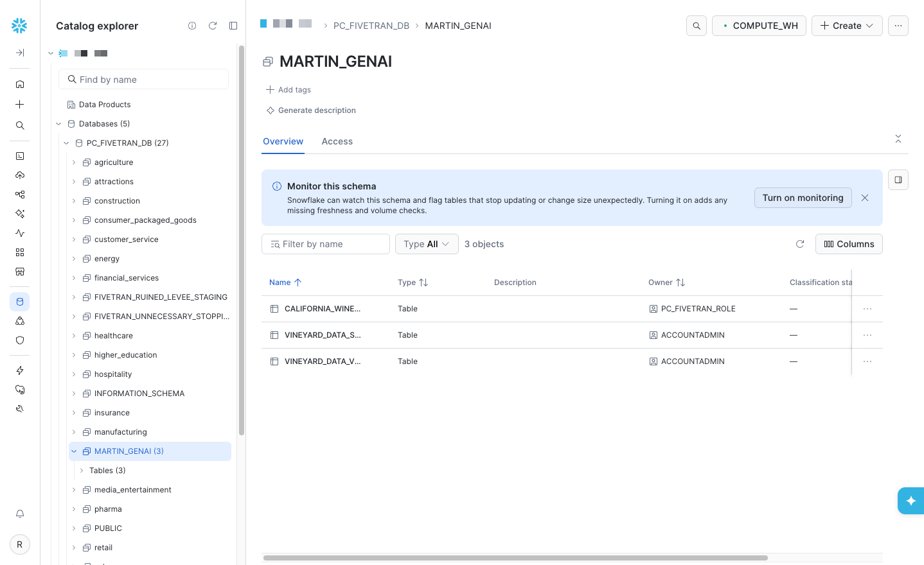This screenshot has height=565, width=924.
Task: Expand the healthcare schema node
Action: pos(74,336)
